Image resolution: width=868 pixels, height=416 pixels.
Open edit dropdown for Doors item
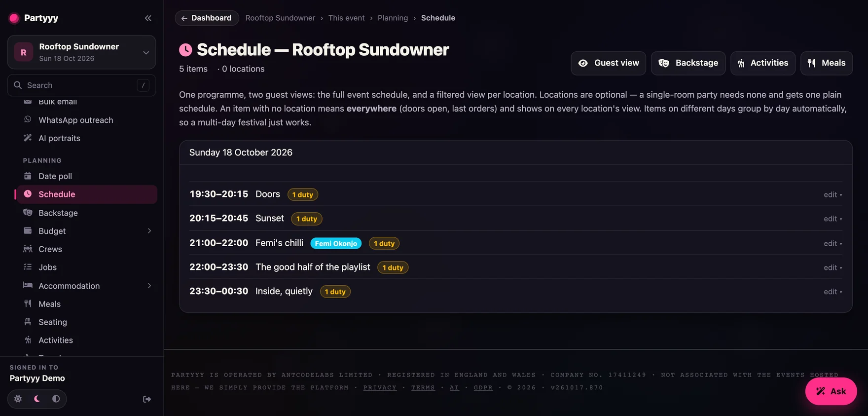click(832, 195)
